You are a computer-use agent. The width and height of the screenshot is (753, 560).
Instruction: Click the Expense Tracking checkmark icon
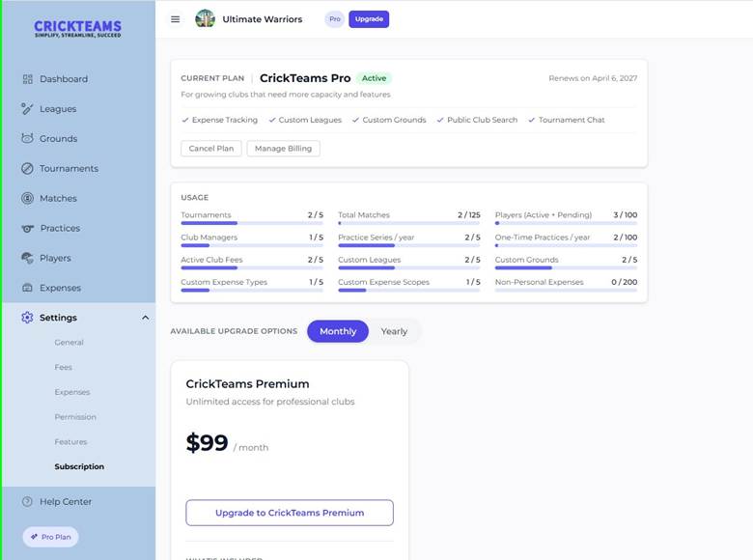[185, 120]
